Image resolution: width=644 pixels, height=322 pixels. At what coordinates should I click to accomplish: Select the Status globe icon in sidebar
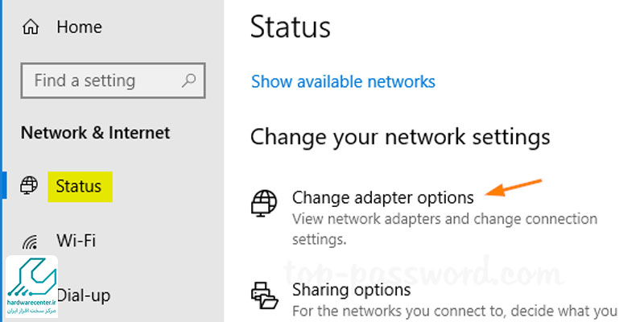(x=29, y=187)
